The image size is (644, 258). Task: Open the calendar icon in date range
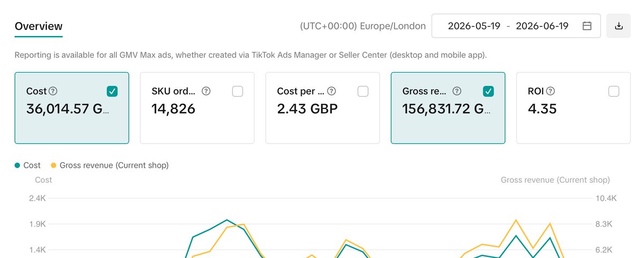pos(587,26)
